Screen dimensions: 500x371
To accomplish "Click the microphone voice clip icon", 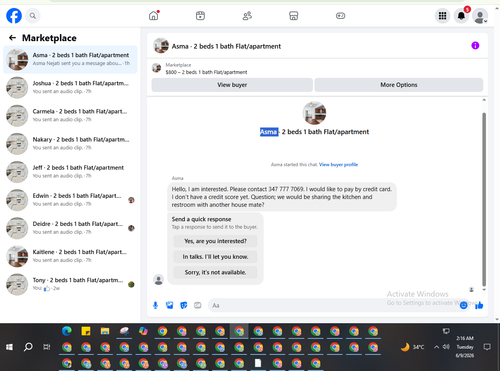I will 155,305.
